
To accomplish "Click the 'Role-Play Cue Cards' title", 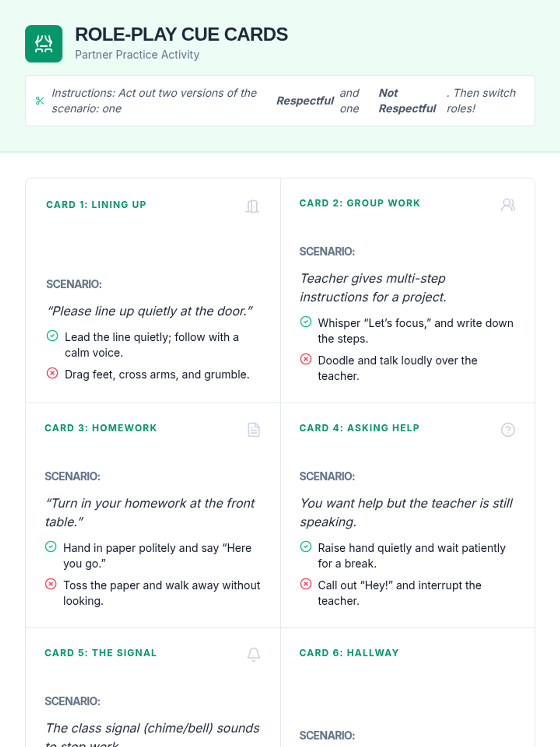I will pyautogui.click(x=182, y=35).
